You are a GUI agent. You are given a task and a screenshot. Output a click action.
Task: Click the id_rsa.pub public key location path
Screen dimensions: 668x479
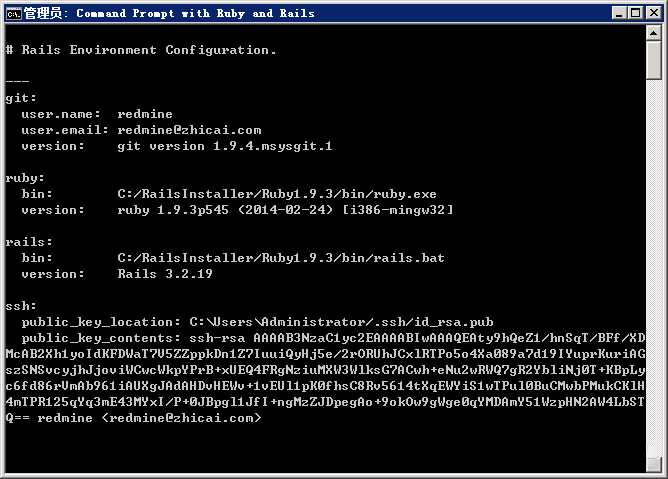tap(341, 322)
